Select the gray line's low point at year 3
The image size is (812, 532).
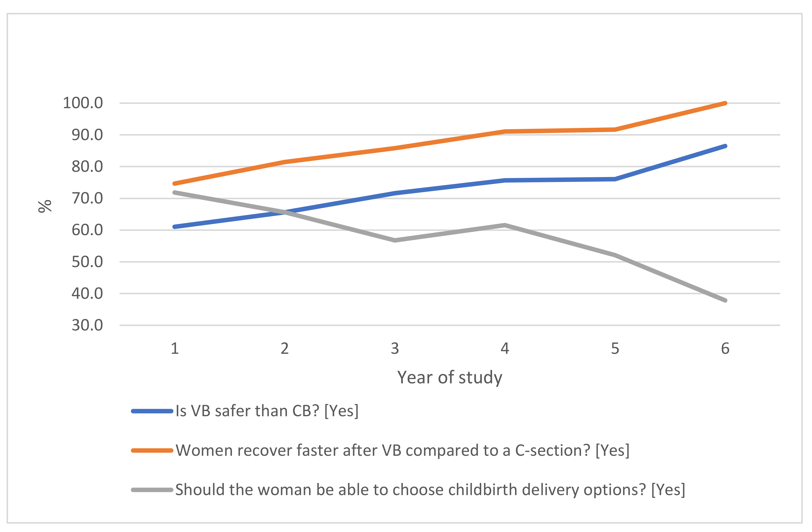tap(395, 241)
